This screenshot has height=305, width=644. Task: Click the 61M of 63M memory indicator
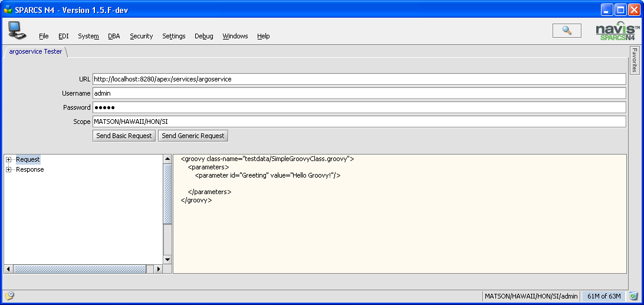tap(603, 296)
